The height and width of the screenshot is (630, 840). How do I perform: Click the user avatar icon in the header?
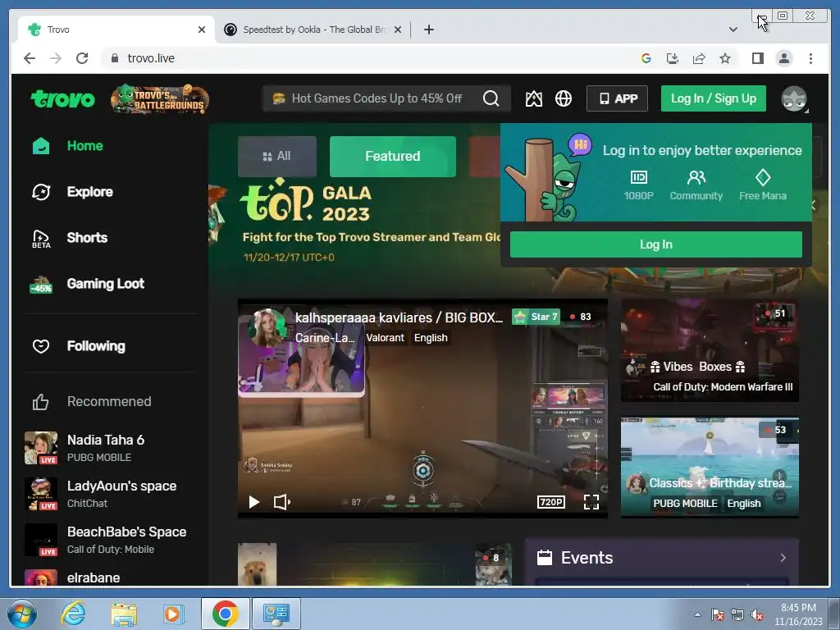(x=794, y=99)
